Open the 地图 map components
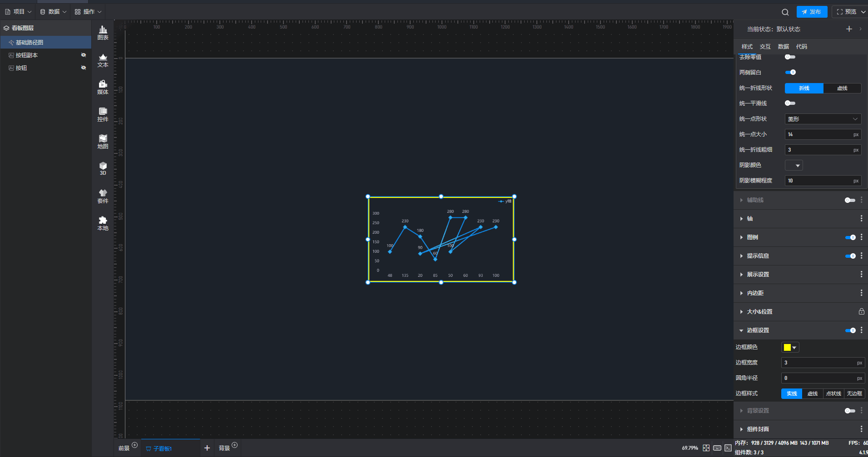Viewport: 868px width, 457px height. (x=103, y=142)
